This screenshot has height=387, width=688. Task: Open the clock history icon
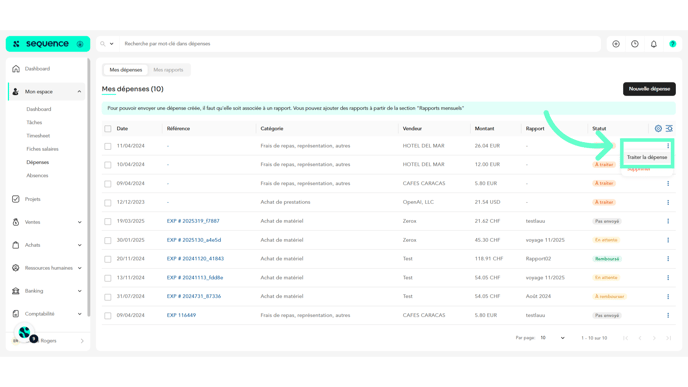635,44
